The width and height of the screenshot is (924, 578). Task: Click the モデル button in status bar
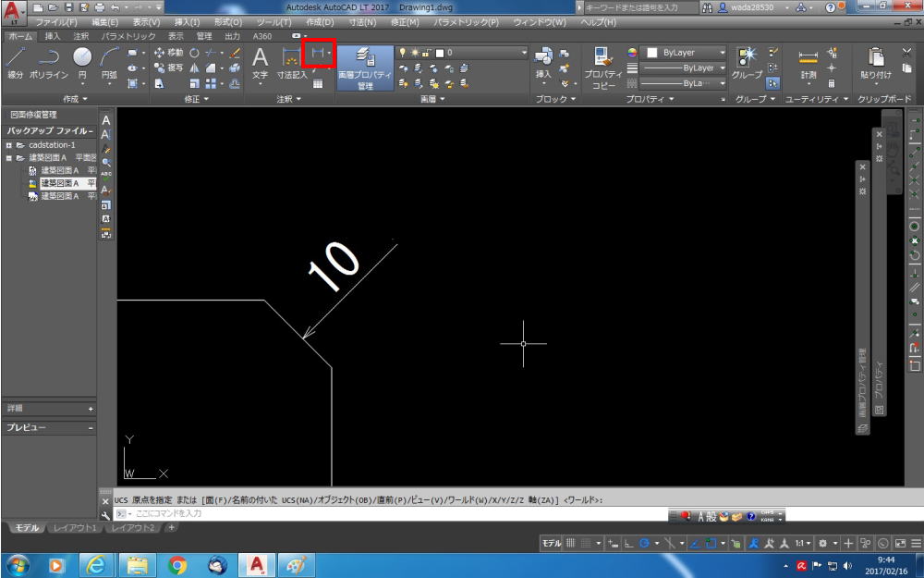point(551,543)
